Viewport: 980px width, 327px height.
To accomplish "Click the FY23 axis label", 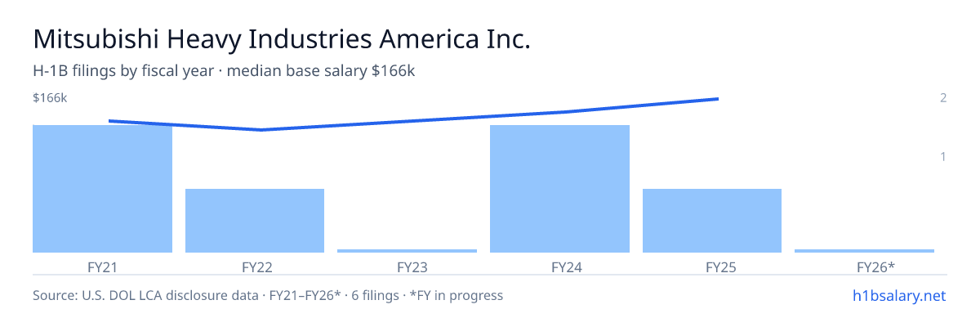I will (x=407, y=267).
